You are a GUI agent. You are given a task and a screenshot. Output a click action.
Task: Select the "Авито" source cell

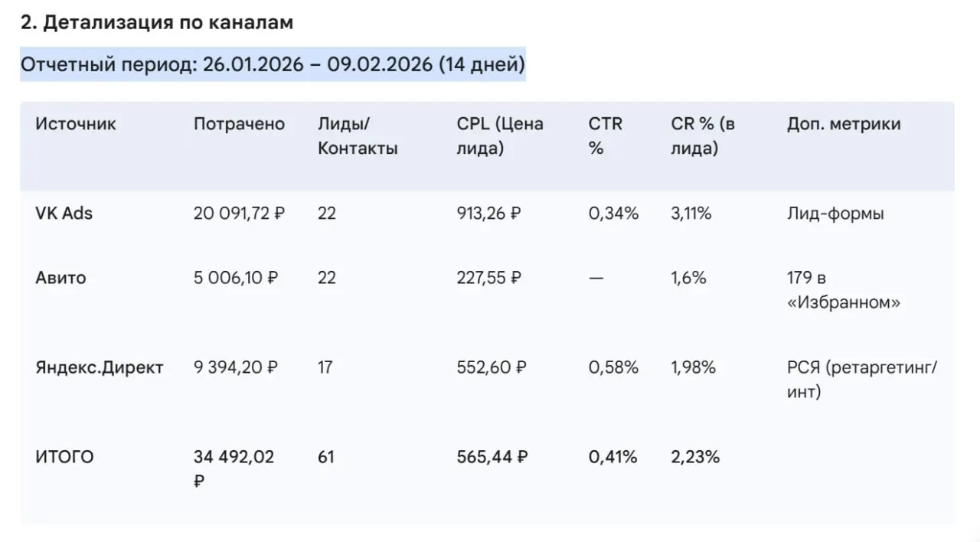point(60,278)
